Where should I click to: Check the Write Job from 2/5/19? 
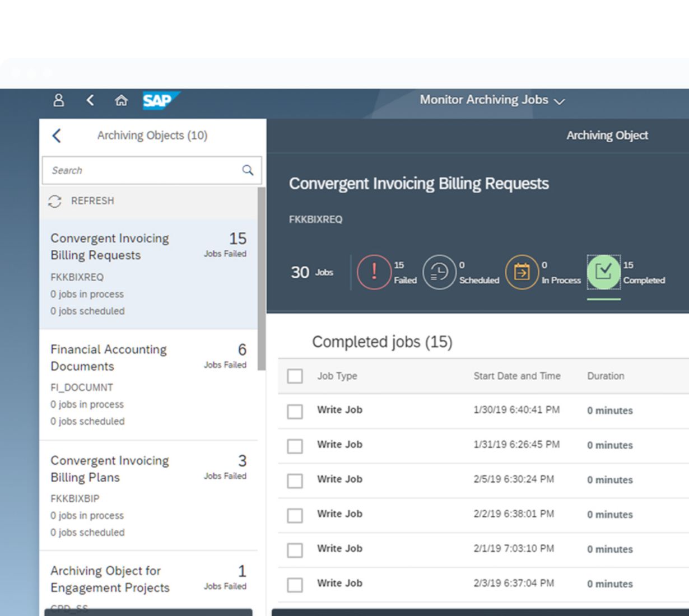point(295,481)
